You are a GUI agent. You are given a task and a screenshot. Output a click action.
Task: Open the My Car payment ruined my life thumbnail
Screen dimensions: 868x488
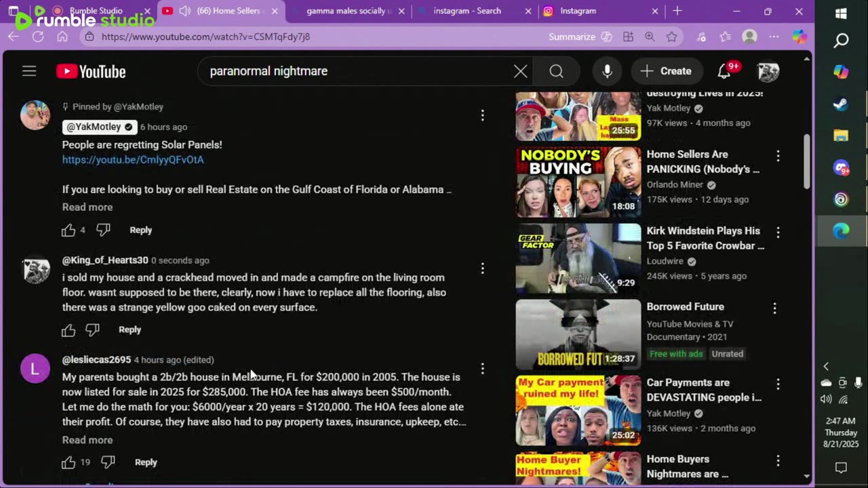click(578, 410)
